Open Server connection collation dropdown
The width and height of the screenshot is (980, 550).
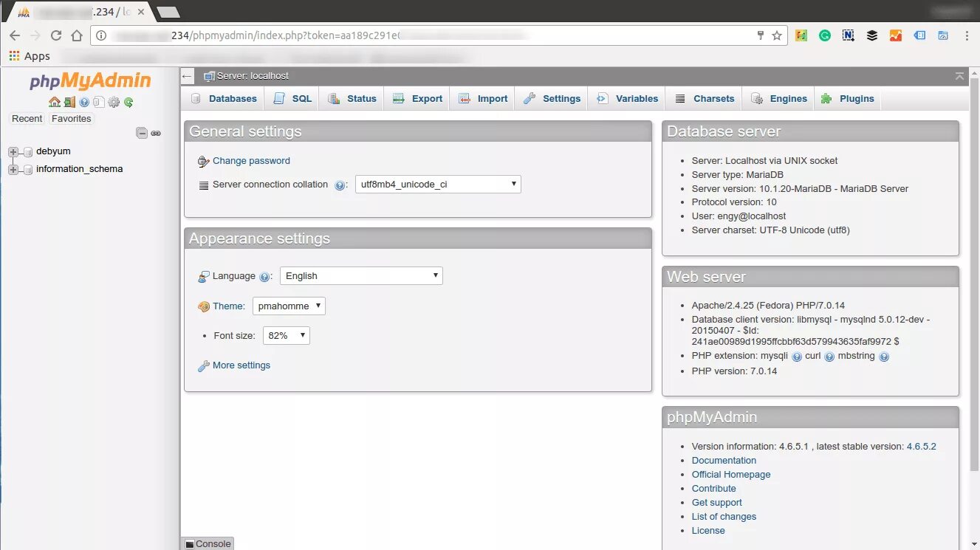point(438,185)
